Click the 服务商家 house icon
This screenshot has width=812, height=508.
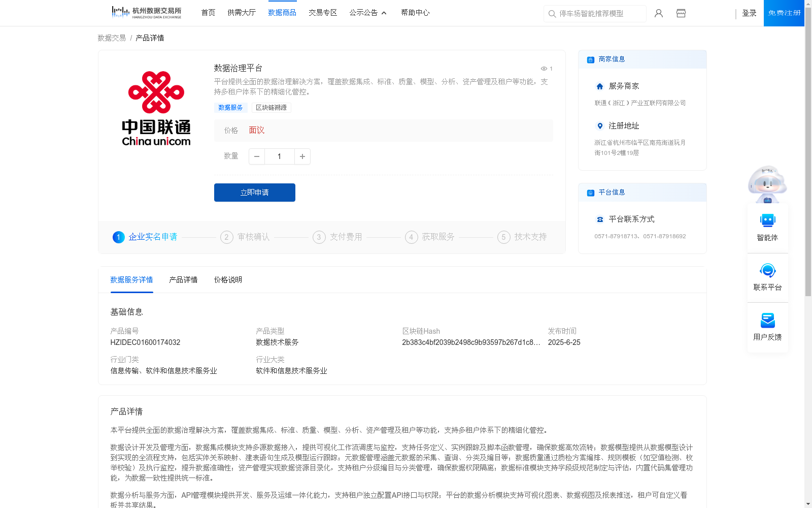[600, 86]
